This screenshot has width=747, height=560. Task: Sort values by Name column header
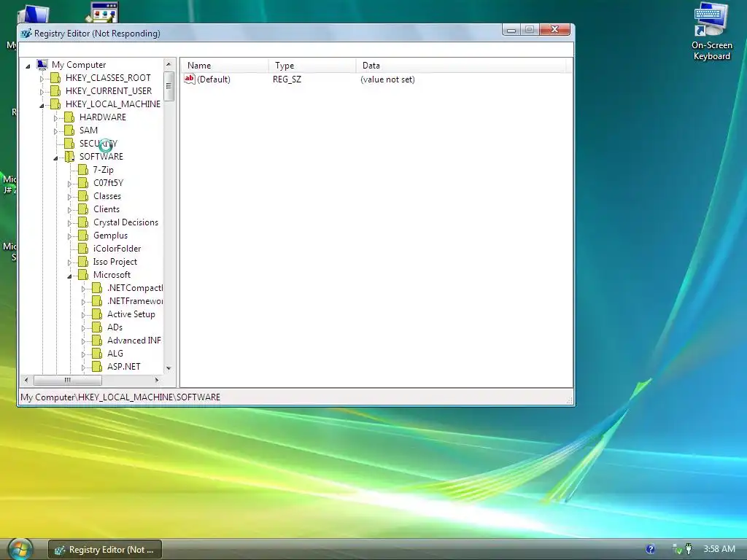click(225, 65)
